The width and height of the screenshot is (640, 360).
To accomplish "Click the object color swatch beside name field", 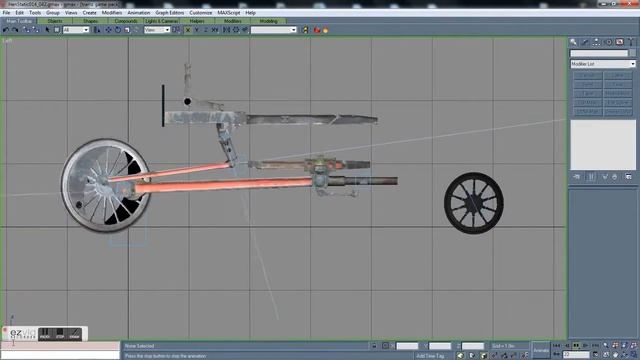I will tap(632, 53).
